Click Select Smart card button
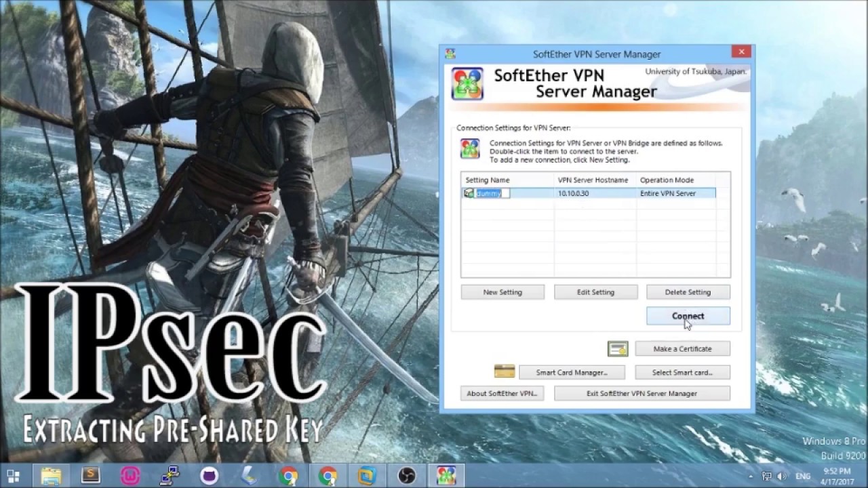 (x=682, y=373)
